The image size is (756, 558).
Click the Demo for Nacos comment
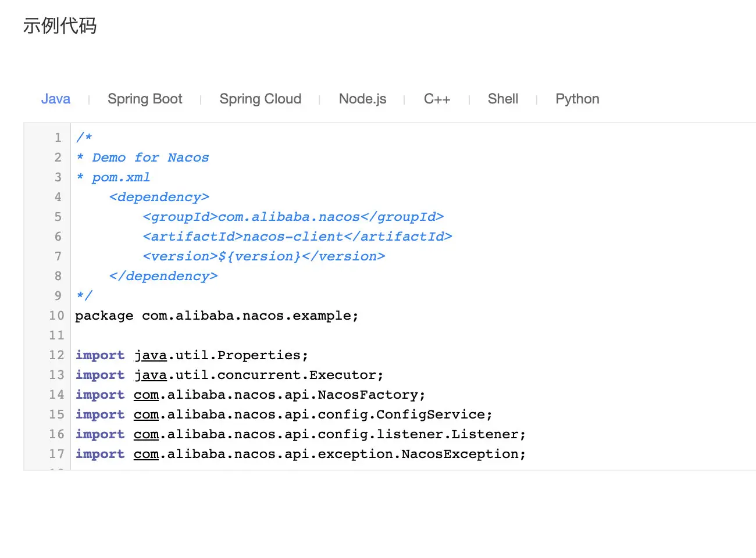[150, 158]
